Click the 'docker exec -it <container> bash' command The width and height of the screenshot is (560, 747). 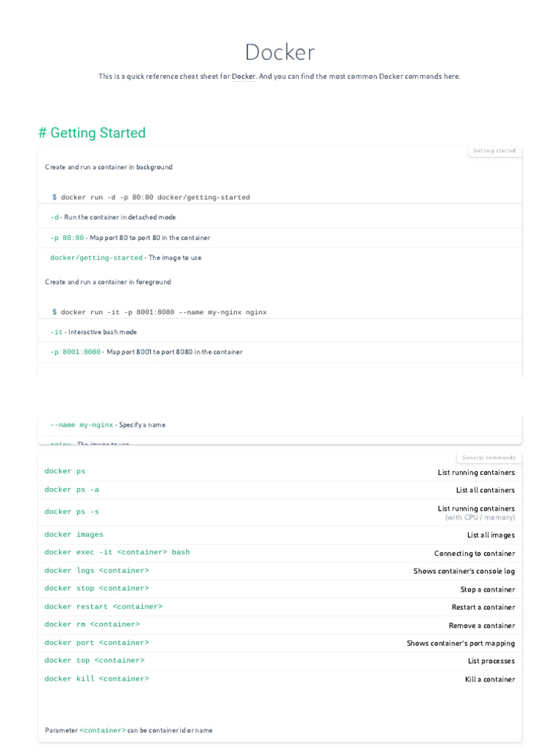(117, 552)
